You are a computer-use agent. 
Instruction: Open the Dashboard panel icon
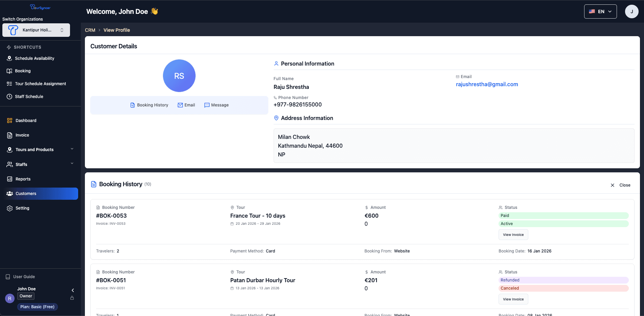(x=9, y=120)
